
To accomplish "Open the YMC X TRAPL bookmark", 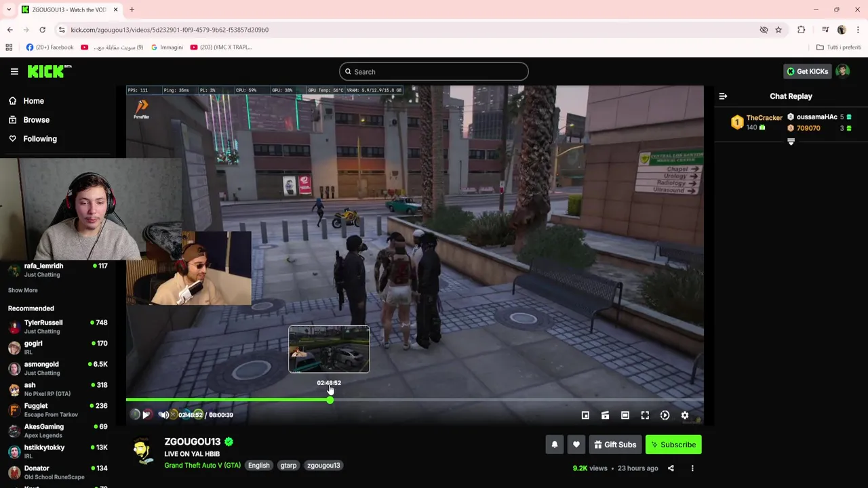I will [221, 47].
